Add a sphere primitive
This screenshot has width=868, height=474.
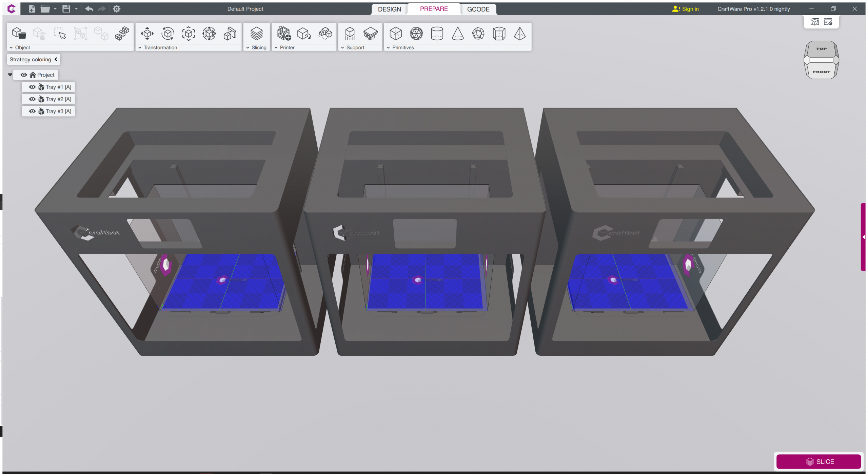[x=416, y=34]
